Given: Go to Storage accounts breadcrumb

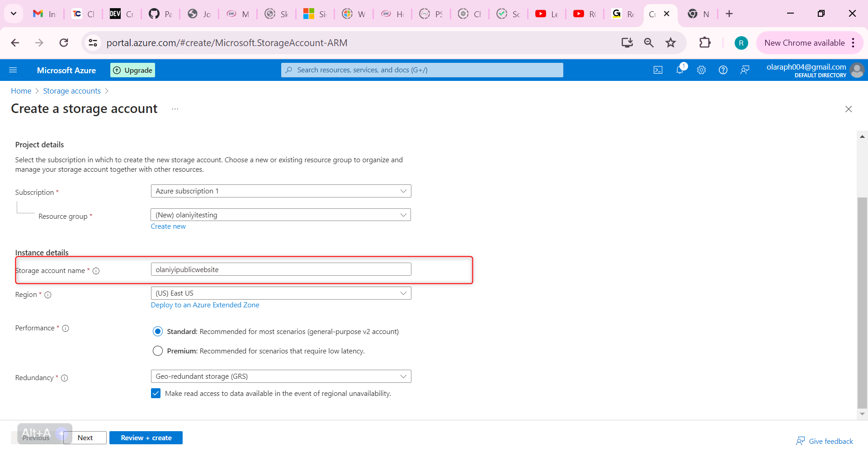Looking at the screenshot, I should coord(72,91).
